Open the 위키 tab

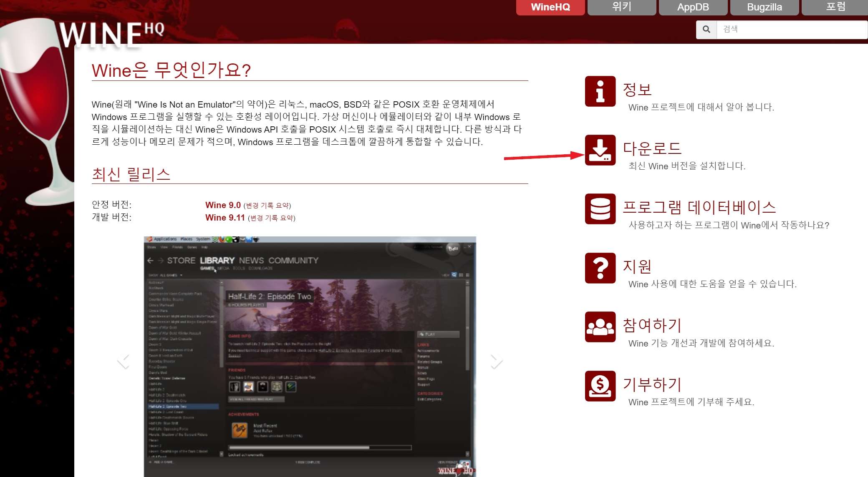622,7
